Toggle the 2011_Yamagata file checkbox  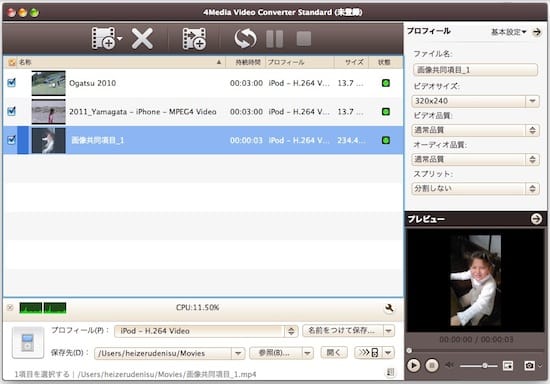point(12,111)
